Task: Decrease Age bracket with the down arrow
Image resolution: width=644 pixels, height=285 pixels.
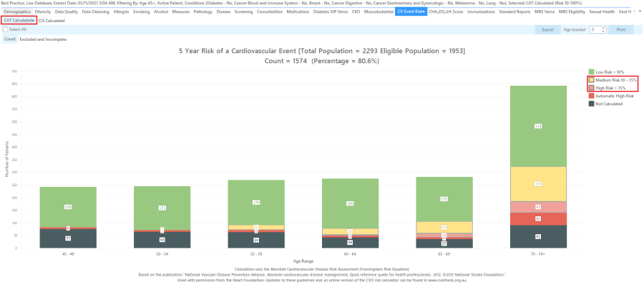Action: pos(603,32)
